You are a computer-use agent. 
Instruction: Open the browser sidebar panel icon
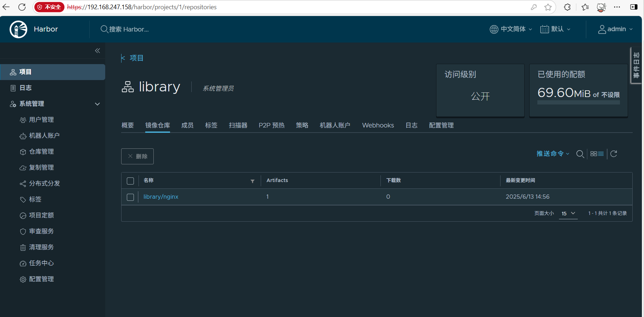[634, 7]
